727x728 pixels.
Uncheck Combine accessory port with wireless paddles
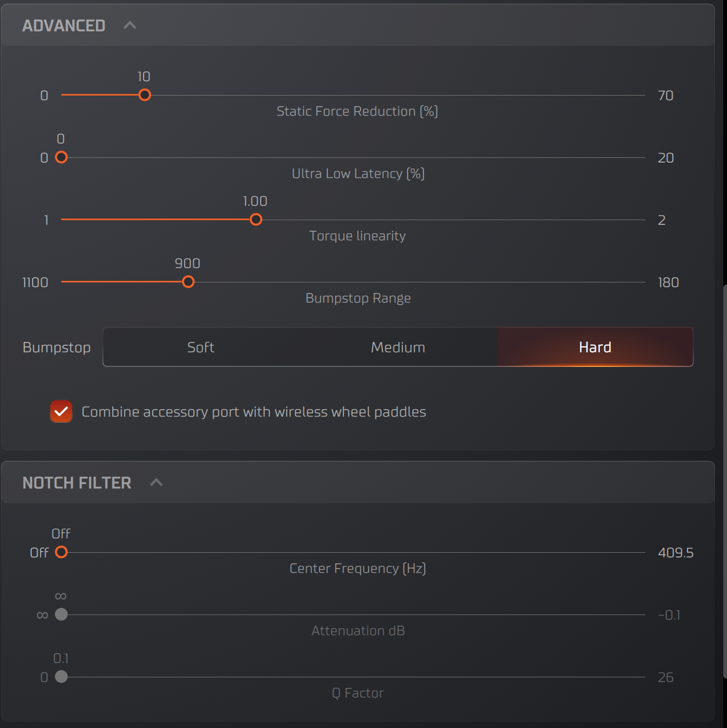tap(61, 412)
